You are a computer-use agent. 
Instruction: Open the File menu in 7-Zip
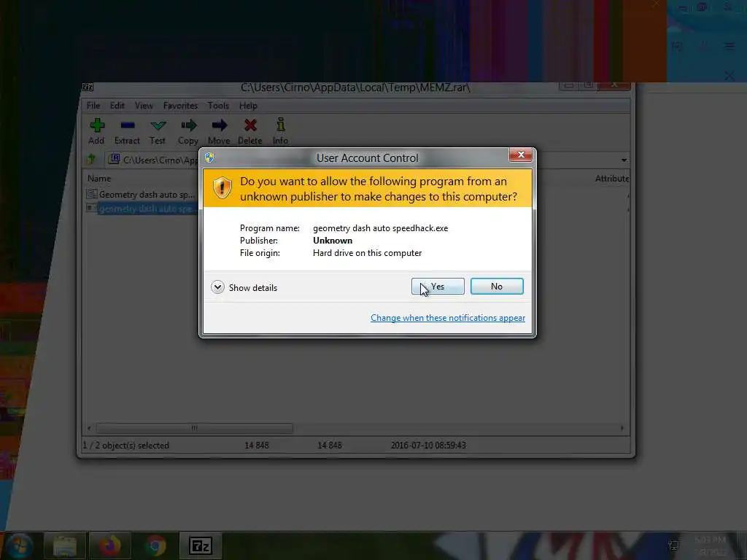(93, 106)
